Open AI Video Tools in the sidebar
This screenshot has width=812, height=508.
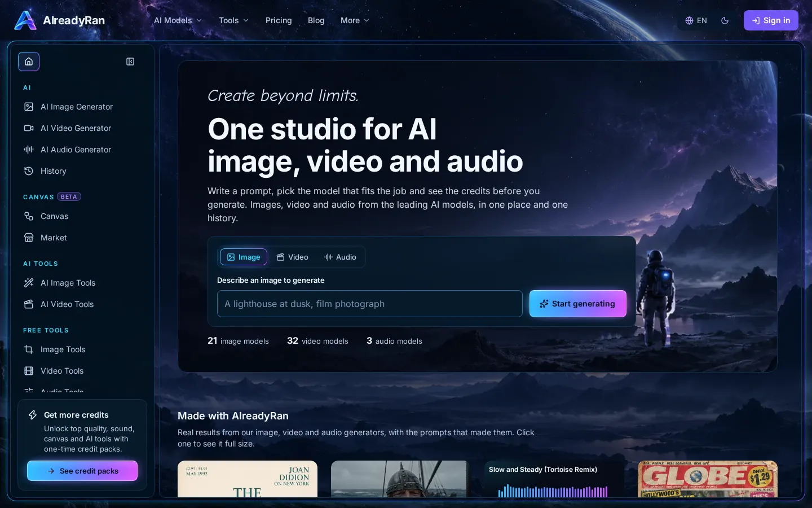[82, 304]
